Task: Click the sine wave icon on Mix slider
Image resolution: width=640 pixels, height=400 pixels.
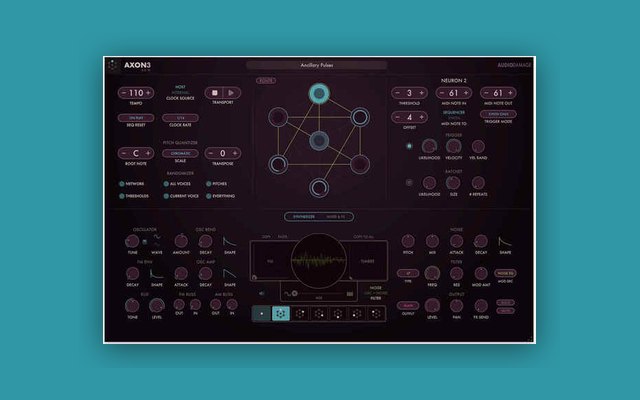Action: pyautogui.click(x=287, y=293)
